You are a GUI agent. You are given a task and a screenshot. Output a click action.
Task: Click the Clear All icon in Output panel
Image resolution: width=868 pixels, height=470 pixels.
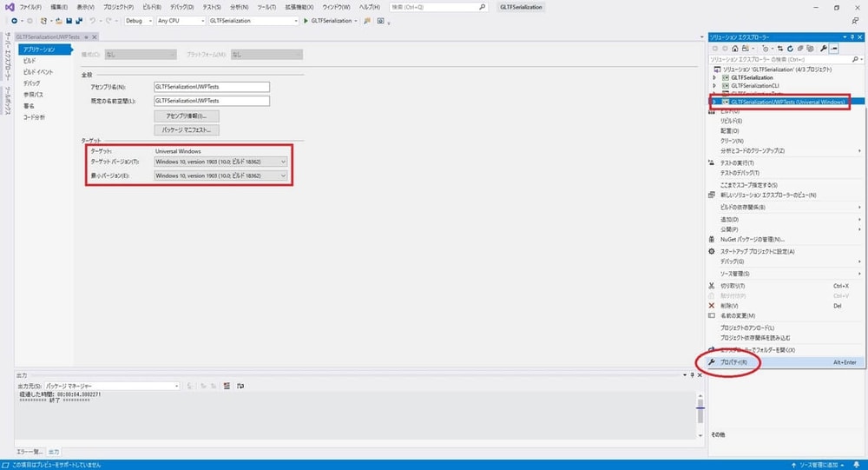(227, 386)
